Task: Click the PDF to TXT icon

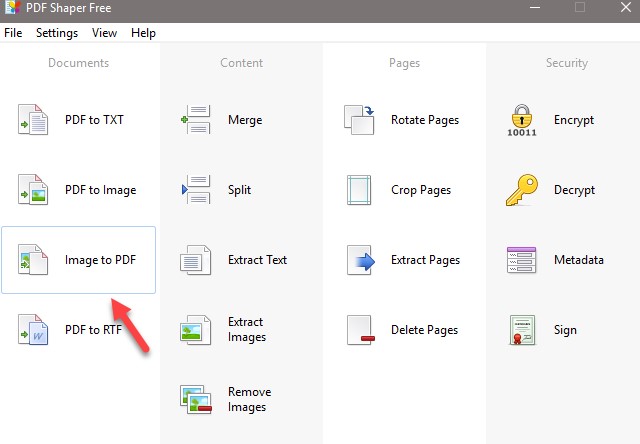Action: click(33, 120)
